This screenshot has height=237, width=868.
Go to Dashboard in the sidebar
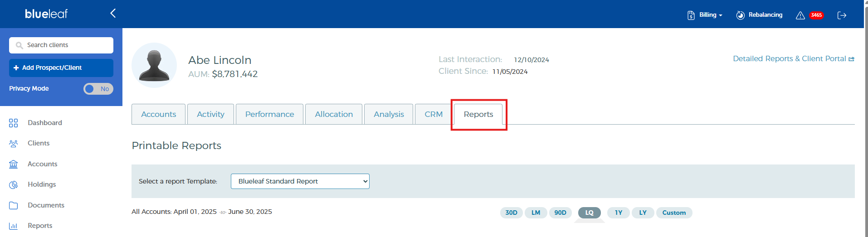[x=45, y=123]
